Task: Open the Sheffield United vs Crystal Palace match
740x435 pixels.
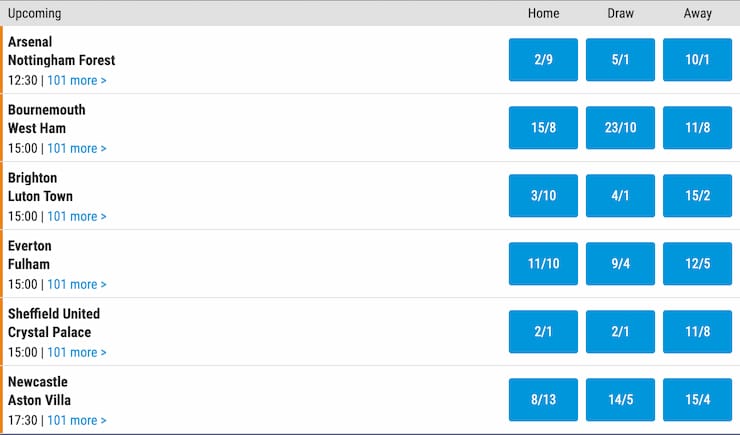Action: coord(54,323)
